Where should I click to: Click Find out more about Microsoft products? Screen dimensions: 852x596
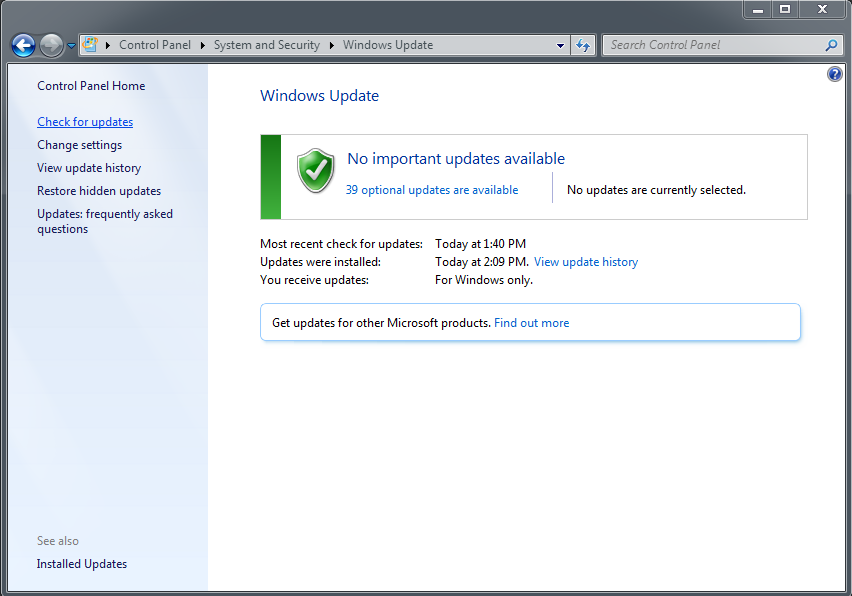531,323
